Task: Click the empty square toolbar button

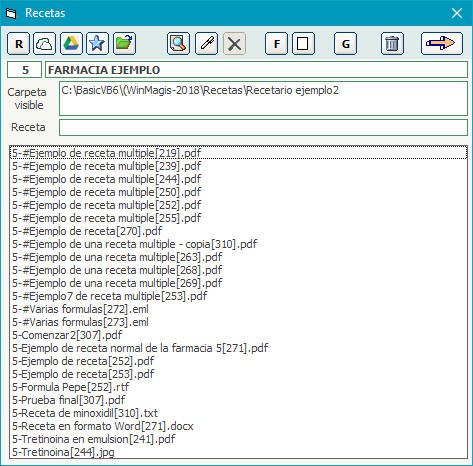Action: (x=303, y=44)
